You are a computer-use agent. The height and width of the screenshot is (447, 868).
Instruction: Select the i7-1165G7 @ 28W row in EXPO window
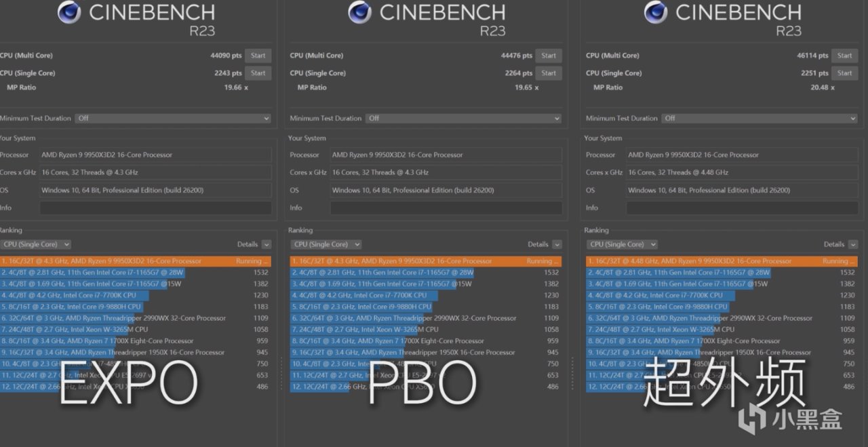pos(136,273)
